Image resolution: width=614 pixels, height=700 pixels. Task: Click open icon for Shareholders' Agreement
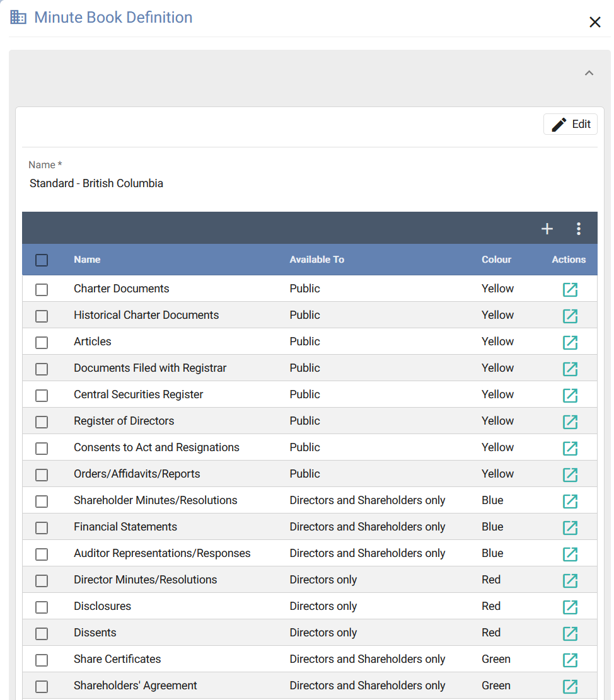click(x=570, y=687)
